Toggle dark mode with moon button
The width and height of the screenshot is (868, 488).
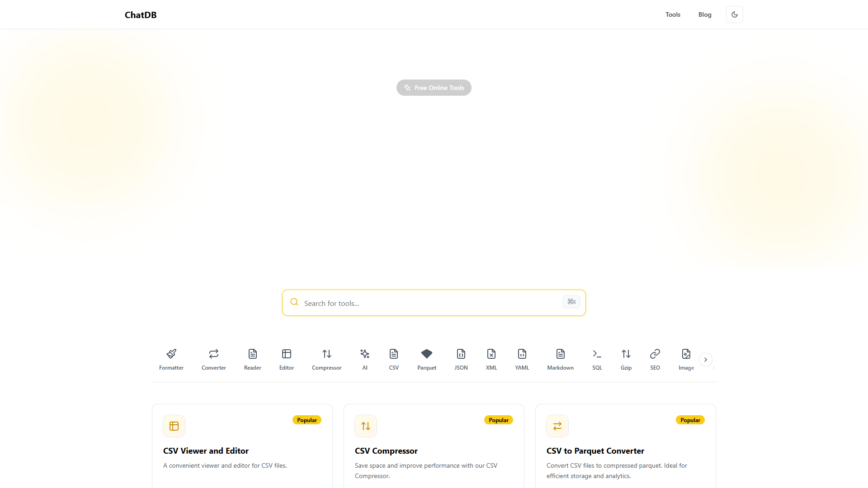[x=735, y=14]
